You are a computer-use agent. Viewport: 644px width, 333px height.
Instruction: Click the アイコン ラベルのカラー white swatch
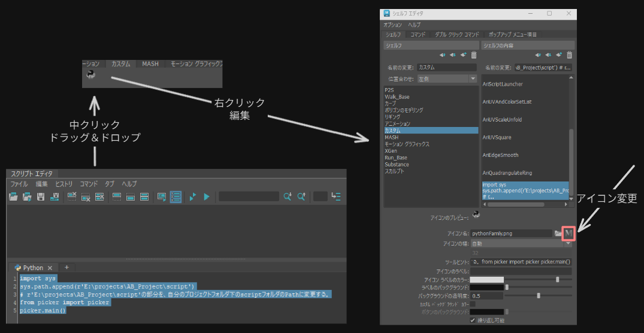pos(486,279)
